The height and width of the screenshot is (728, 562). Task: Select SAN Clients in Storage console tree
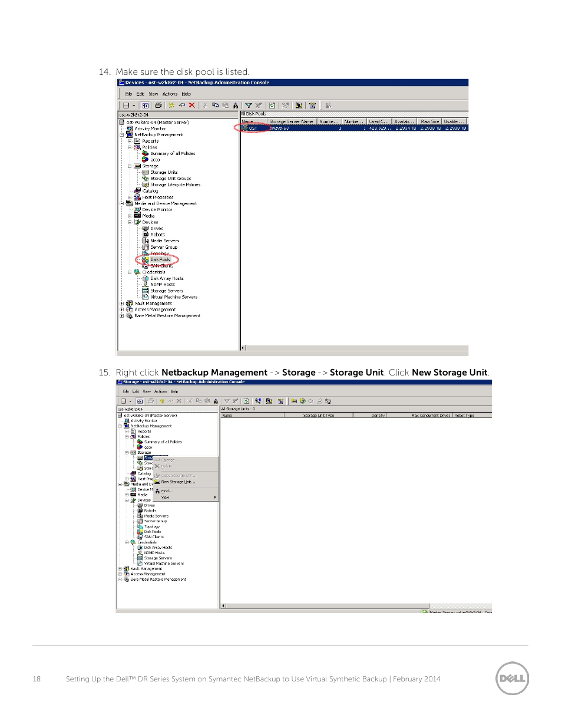pos(154,537)
